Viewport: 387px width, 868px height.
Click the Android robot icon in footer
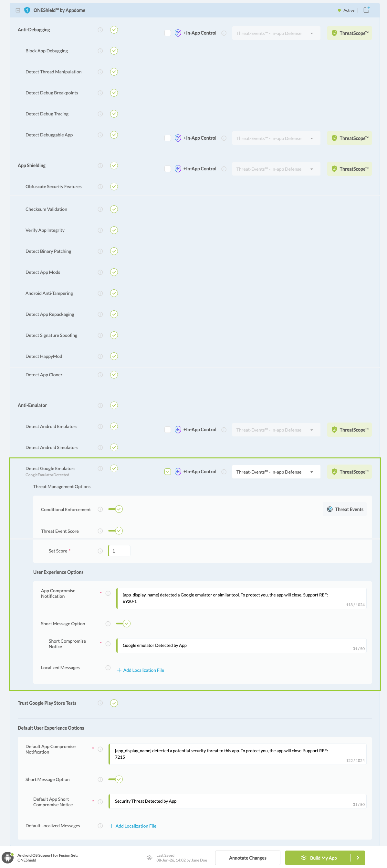[x=7, y=858]
